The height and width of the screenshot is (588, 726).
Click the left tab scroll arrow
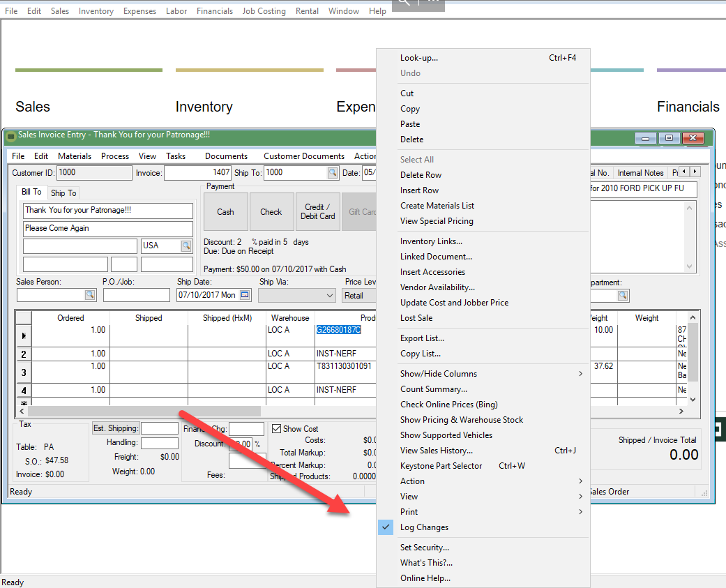684,172
